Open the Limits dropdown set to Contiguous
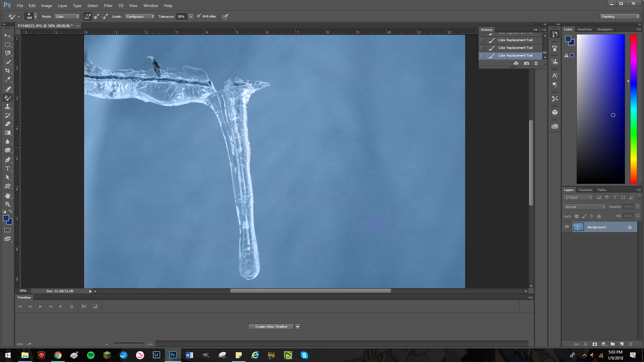The height and width of the screenshot is (362, 644). (139, 17)
